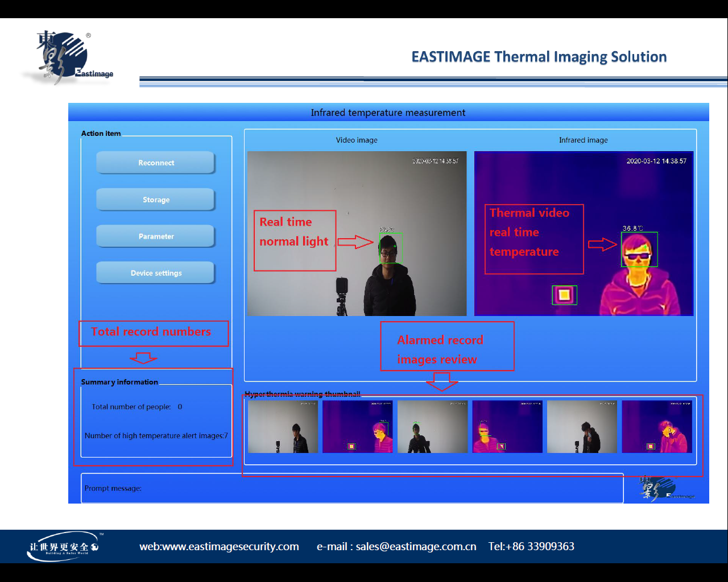Screen dimensions: 728x582
Task: Click the Infrared temperature measurement title bar
Action: [x=388, y=113]
